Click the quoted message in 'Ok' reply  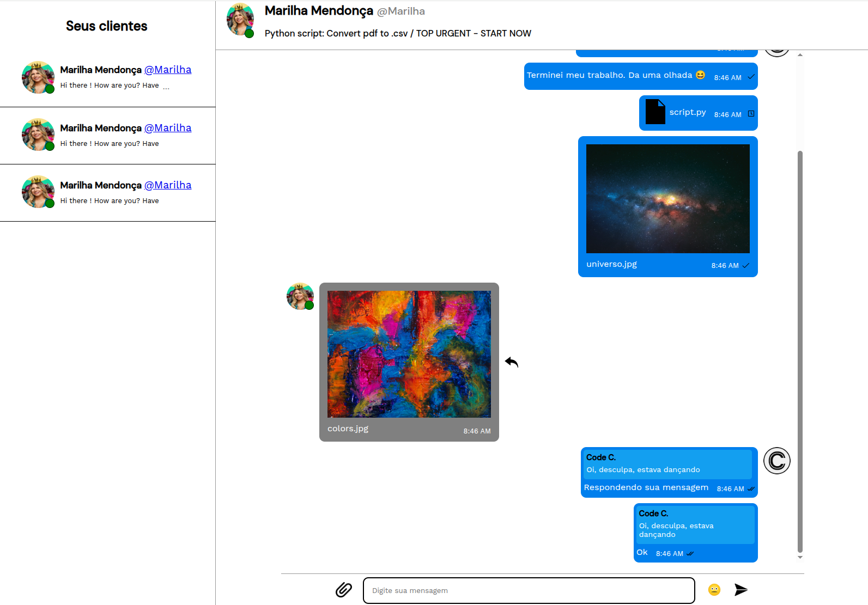(x=695, y=525)
